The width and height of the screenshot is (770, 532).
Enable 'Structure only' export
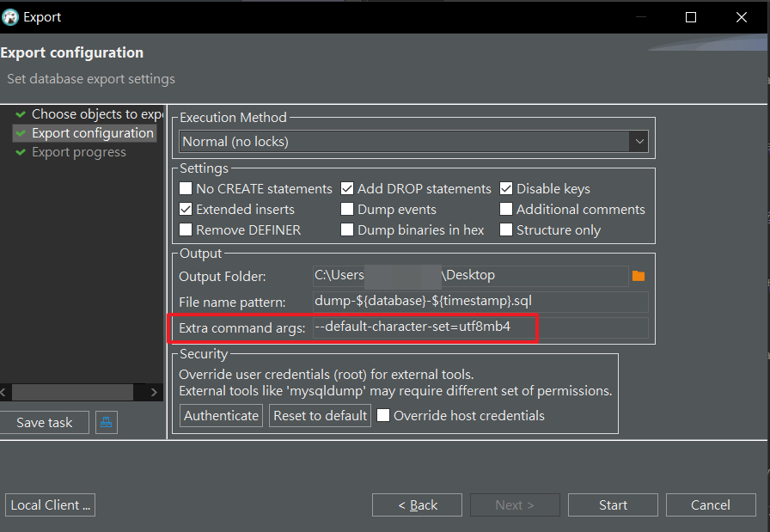coord(506,229)
